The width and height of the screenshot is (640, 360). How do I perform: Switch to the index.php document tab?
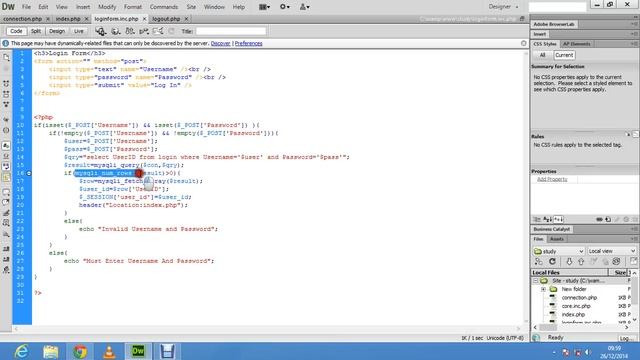68,19
